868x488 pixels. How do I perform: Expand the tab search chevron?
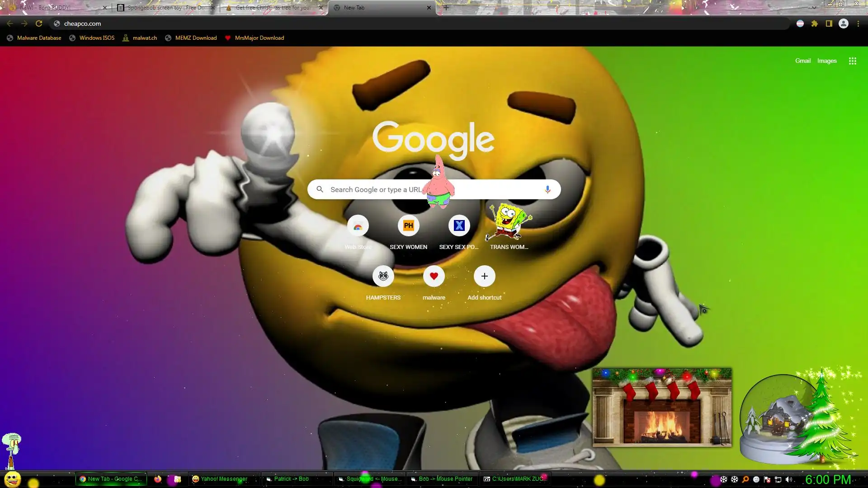tap(813, 7)
